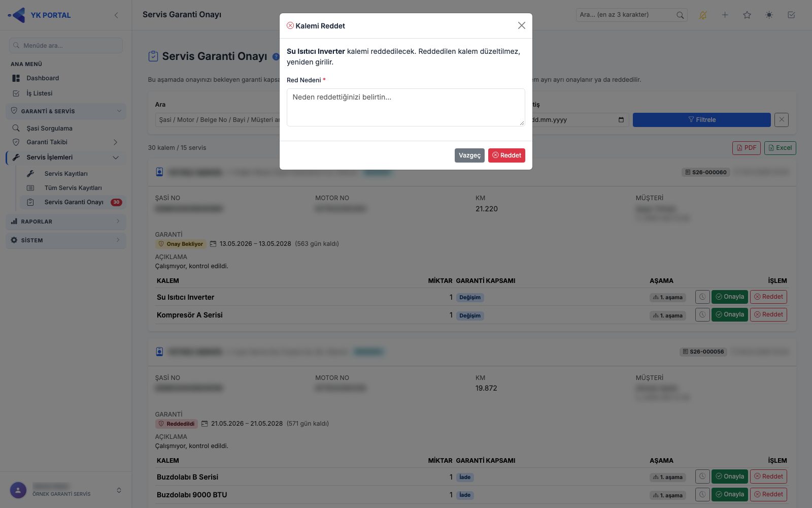Close the Kalemi Reddet dialog

521,25
